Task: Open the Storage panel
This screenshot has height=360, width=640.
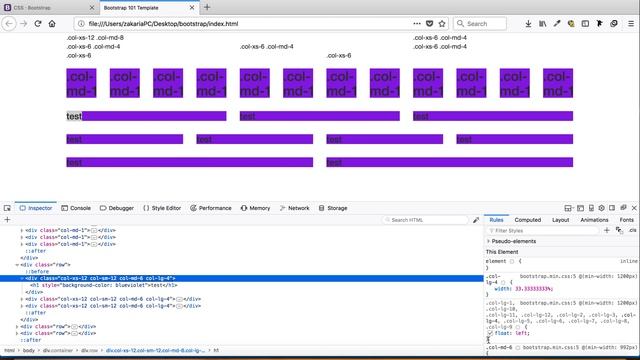Action: coord(333,208)
